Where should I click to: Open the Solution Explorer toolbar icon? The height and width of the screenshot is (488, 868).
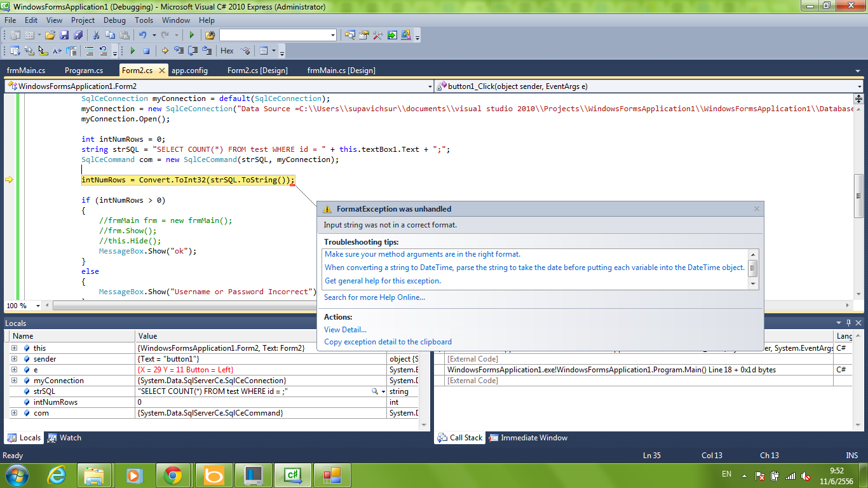(350, 35)
